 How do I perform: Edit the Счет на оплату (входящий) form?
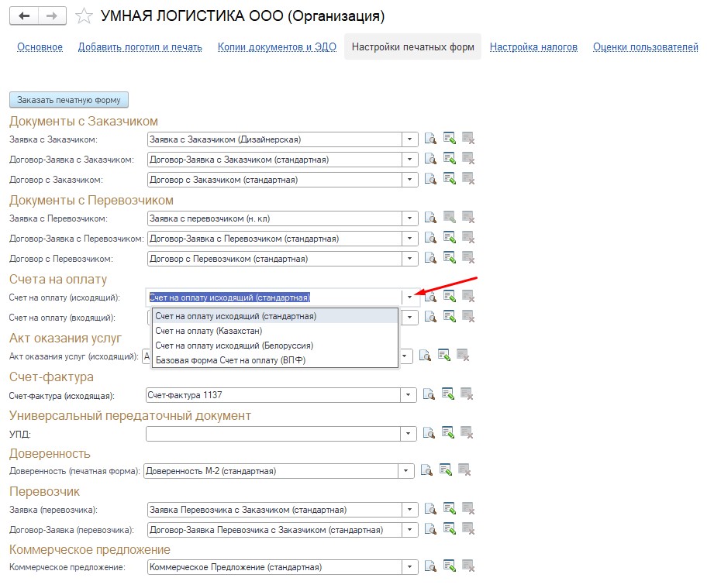(450, 316)
